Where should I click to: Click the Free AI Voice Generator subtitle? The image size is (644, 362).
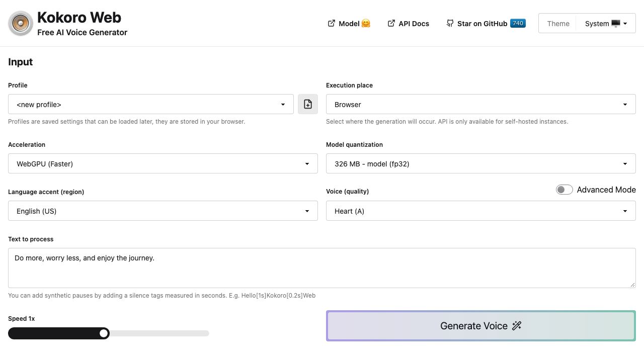pyautogui.click(x=82, y=32)
